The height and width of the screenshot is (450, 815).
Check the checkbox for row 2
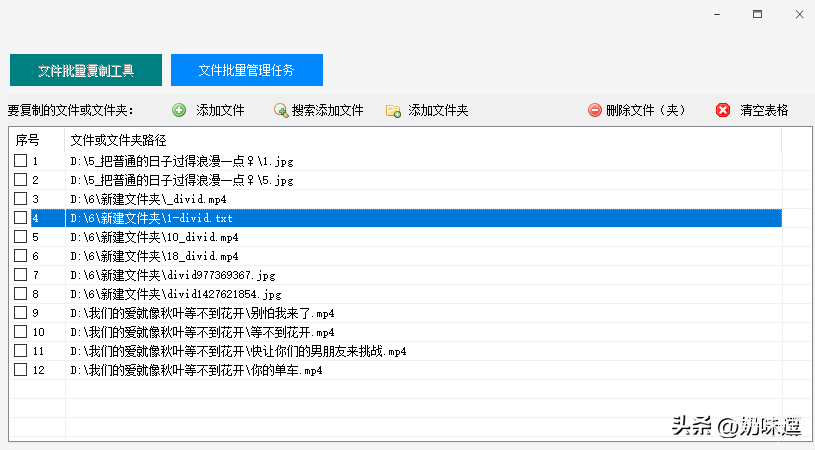[x=20, y=180]
